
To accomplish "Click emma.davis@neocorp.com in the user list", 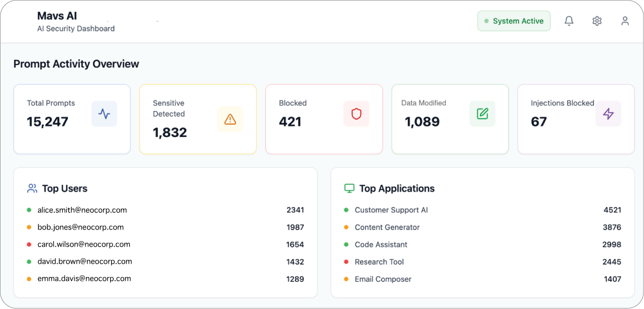I will point(84,279).
